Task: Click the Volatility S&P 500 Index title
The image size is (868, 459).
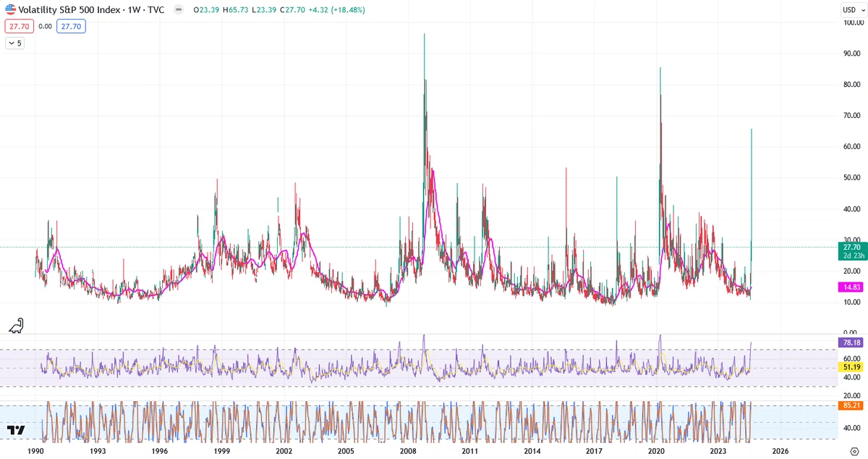Action: tap(69, 10)
